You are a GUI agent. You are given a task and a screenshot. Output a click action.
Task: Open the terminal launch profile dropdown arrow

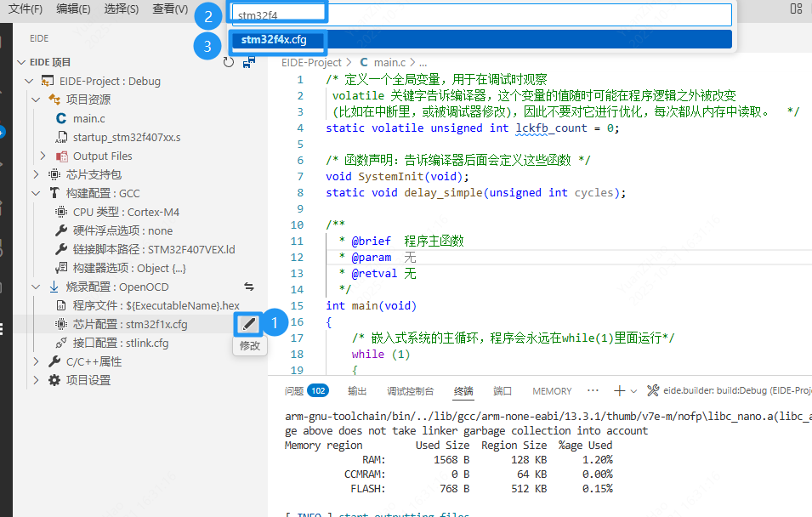[x=635, y=390]
